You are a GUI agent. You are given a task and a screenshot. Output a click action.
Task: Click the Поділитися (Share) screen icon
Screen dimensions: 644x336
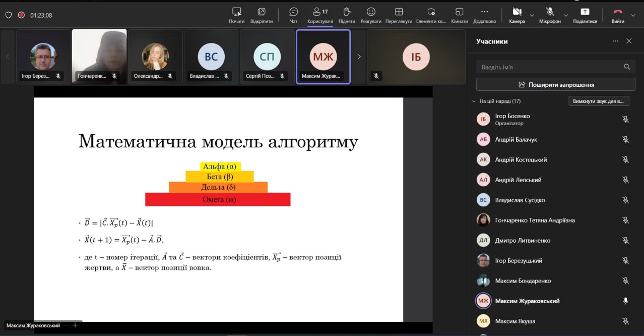[x=585, y=12]
